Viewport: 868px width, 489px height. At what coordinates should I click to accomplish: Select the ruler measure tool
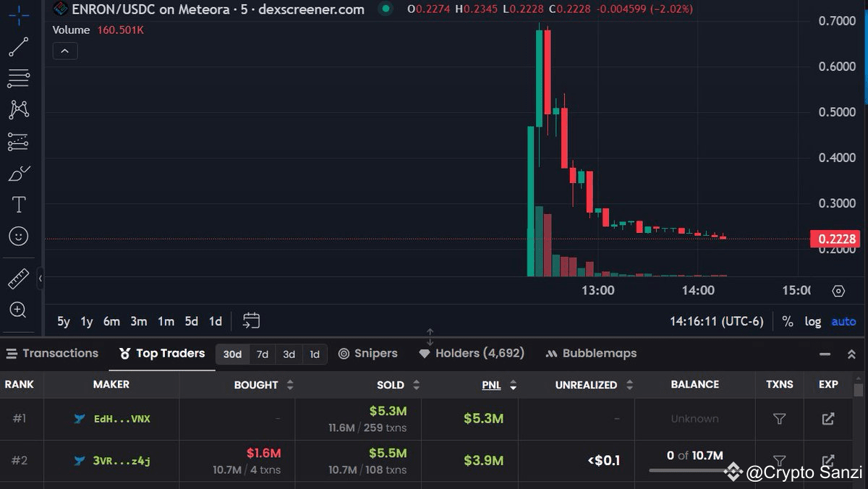18,278
